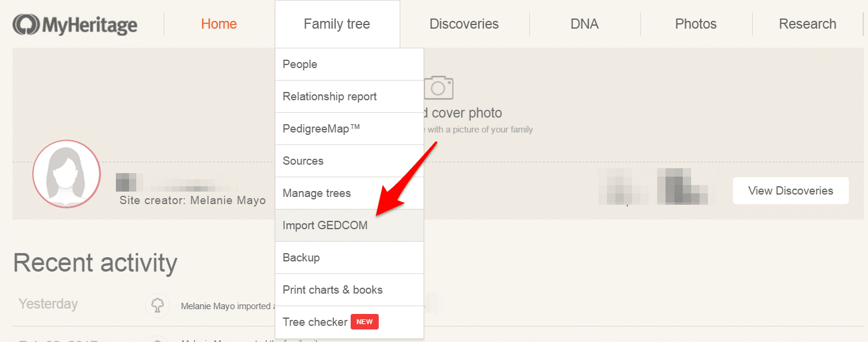Click the camera icon for cover photo
Screen dimensions: 868x342
click(438, 87)
